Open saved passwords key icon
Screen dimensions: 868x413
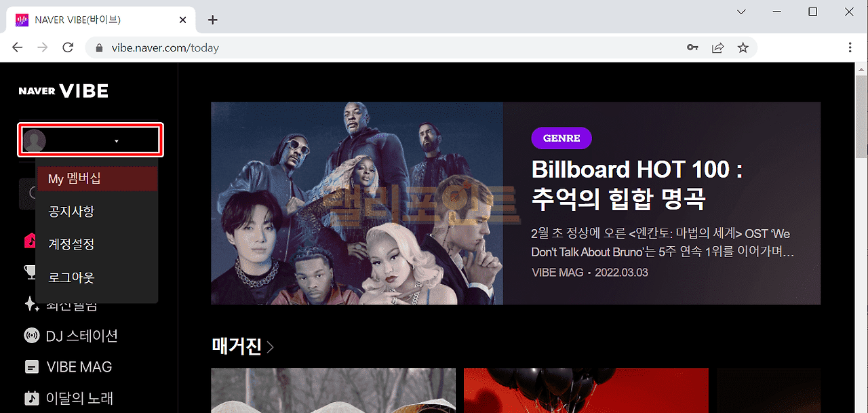[x=692, y=47]
